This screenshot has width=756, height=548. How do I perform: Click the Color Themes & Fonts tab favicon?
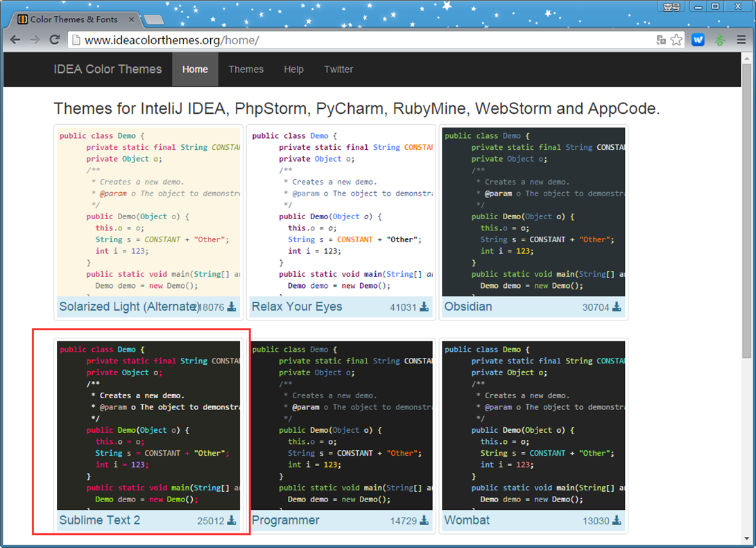pyautogui.click(x=22, y=19)
